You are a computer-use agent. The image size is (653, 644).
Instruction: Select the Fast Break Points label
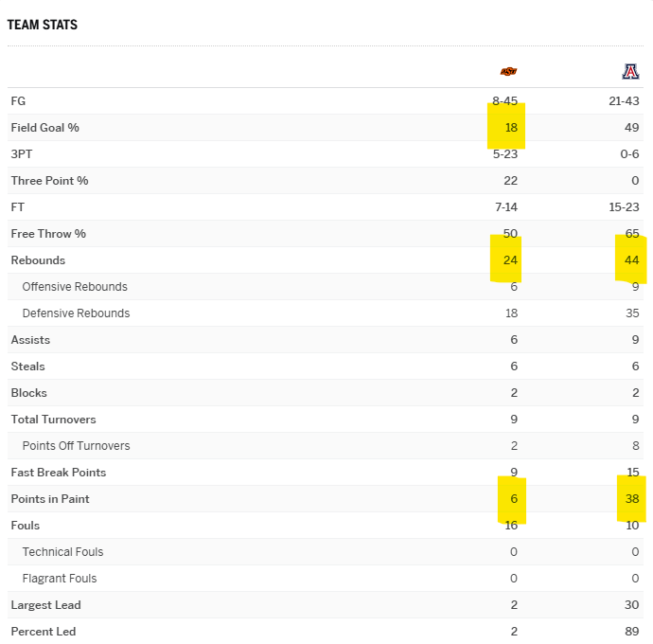(59, 473)
